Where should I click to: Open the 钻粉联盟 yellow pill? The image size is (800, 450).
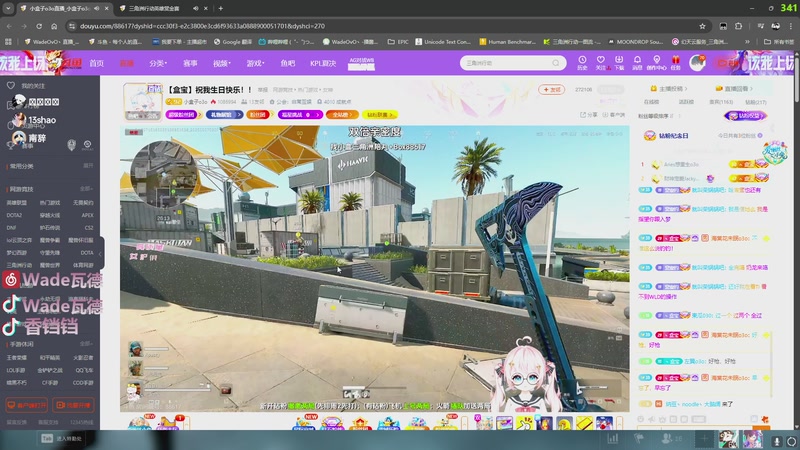point(380,115)
